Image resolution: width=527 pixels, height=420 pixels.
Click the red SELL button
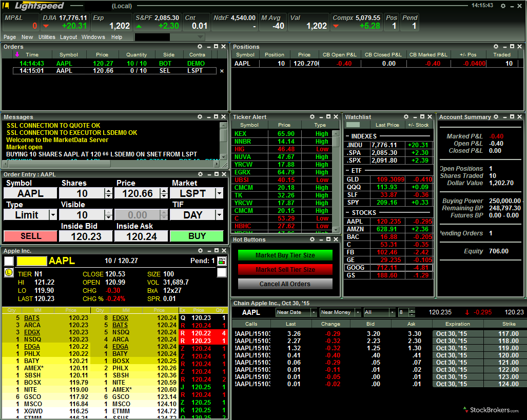(31, 236)
